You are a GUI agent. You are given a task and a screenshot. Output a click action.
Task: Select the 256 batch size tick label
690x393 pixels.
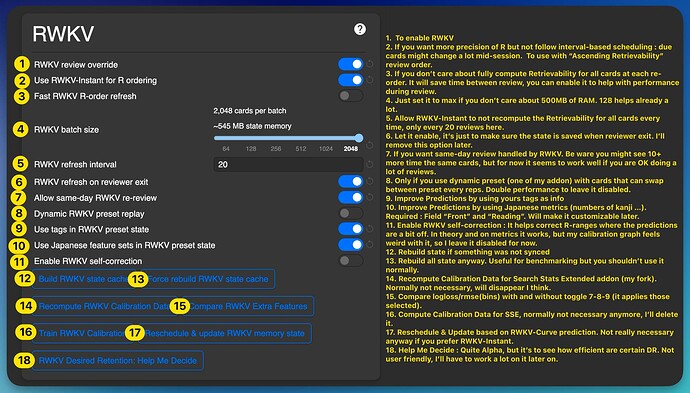point(276,149)
